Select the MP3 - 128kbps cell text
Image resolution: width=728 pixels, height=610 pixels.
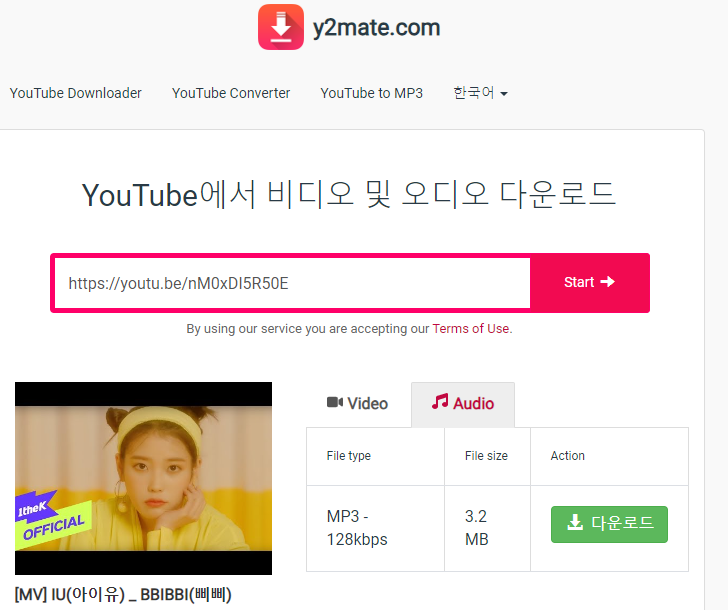point(357,528)
